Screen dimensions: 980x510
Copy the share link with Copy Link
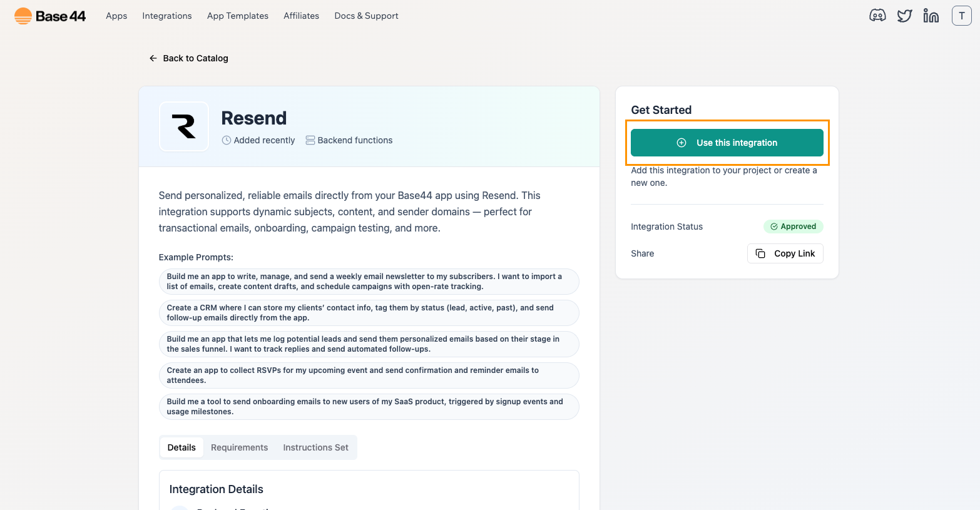point(785,253)
